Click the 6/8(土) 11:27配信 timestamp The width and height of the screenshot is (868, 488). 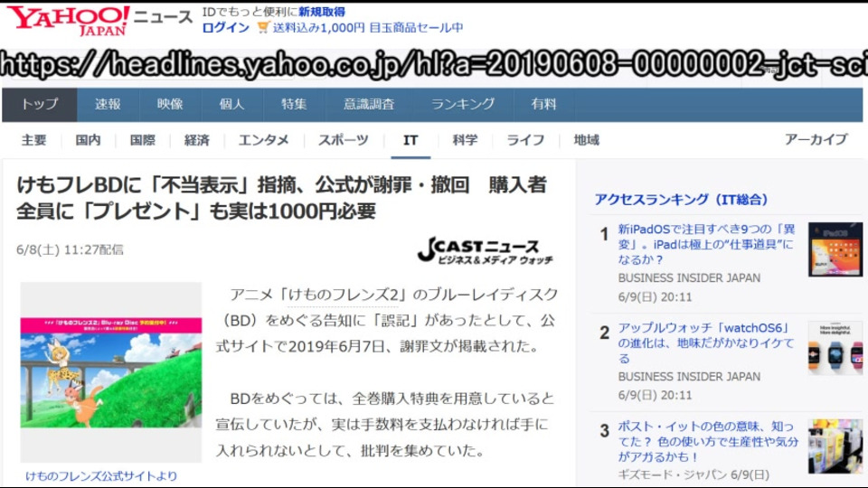point(70,249)
